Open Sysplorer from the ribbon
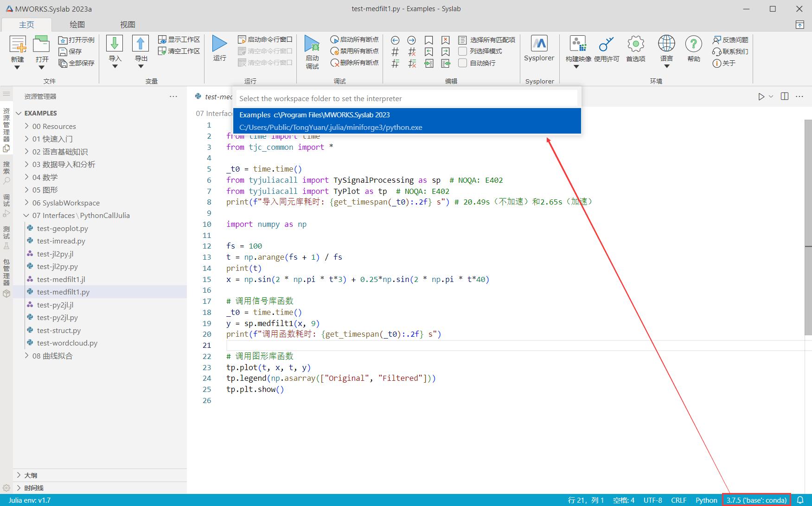This screenshot has width=812, height=506. pyautogui.click(x=539, y=44)
